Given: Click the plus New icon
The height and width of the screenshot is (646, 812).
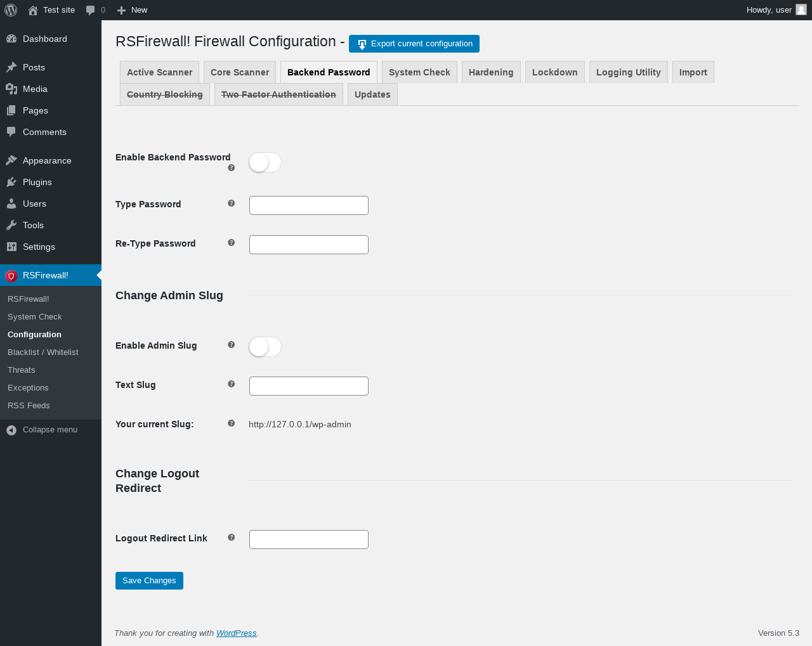Looking at the screenshot, I should (x=122, y=10).
